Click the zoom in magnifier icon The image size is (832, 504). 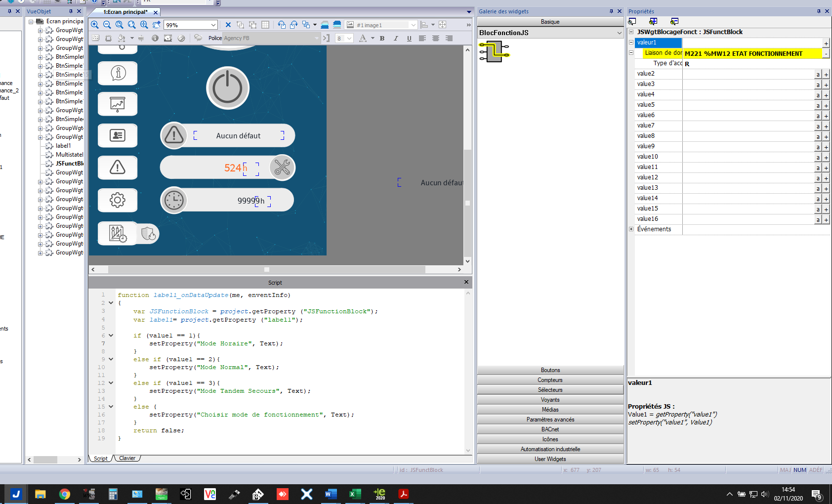pos(95,25)
